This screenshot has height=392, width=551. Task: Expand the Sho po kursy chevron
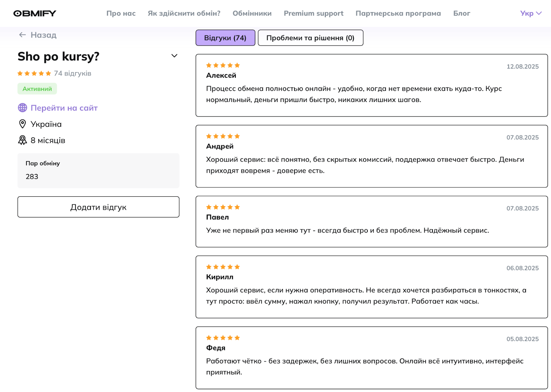point(174,56)
